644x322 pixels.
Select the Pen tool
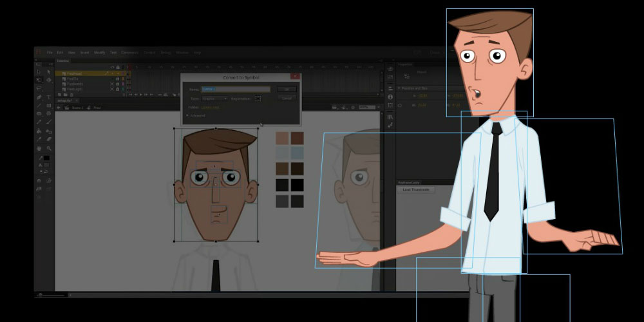point(39,97)
